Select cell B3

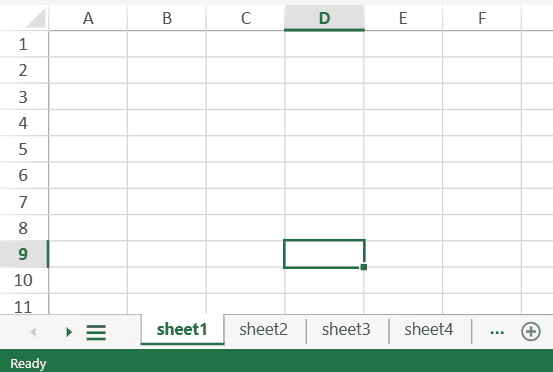point(167,97)
